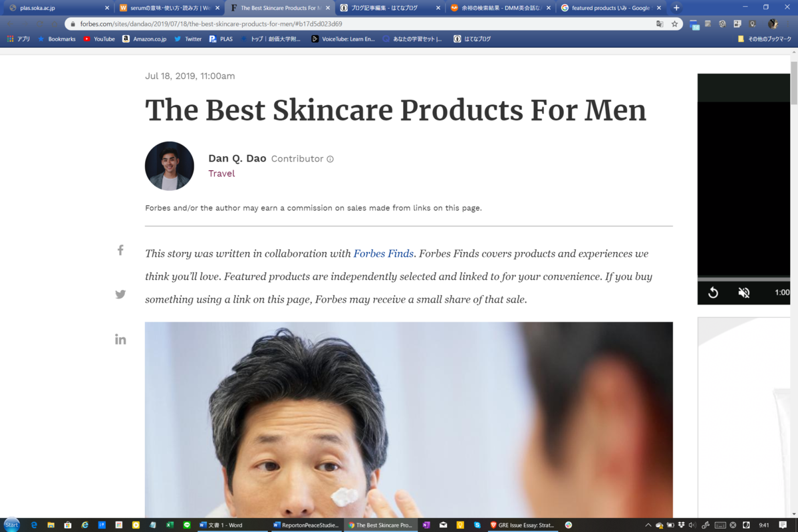The width and height of the screenshot is (798, 532).
Task: Open the VoiceTube: Learn En... bookmark
Action: (x=343, y=39)
